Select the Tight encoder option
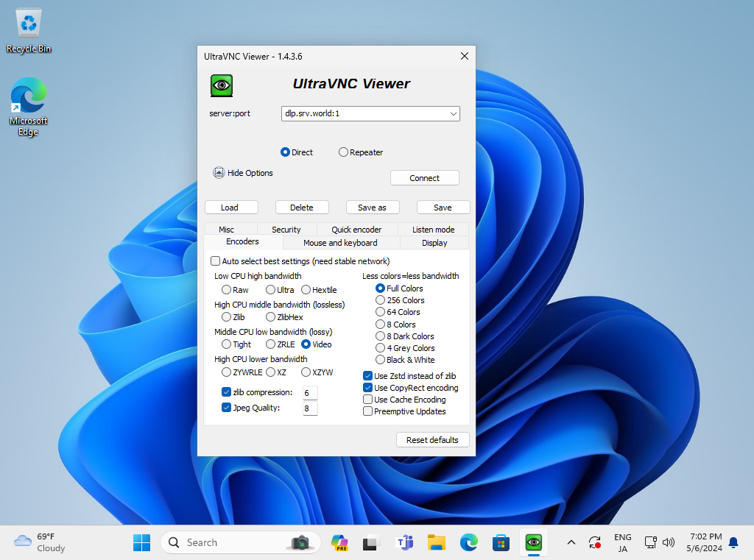 point(226,344)
